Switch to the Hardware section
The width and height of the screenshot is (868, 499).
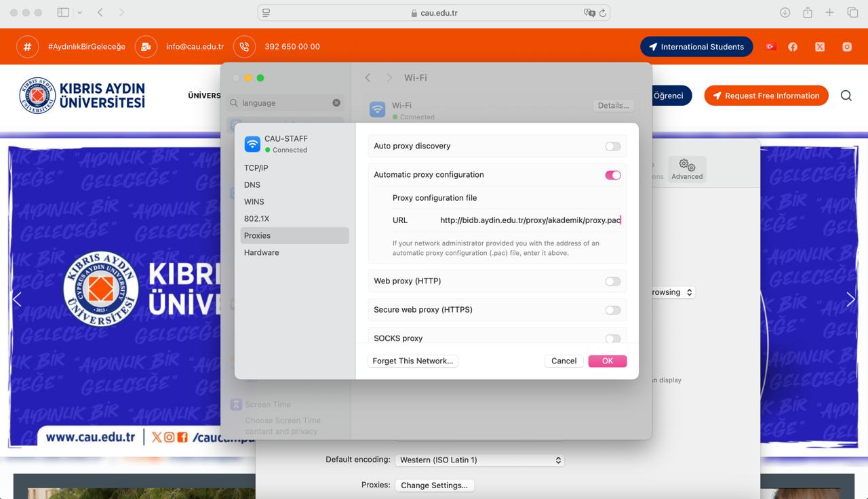pos(261,252)
